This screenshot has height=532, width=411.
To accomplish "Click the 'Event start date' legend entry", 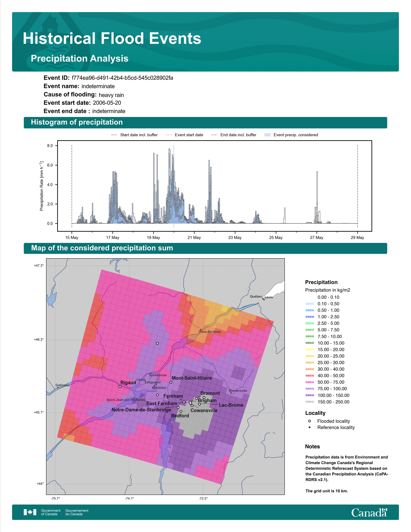I will coord(184,135).
